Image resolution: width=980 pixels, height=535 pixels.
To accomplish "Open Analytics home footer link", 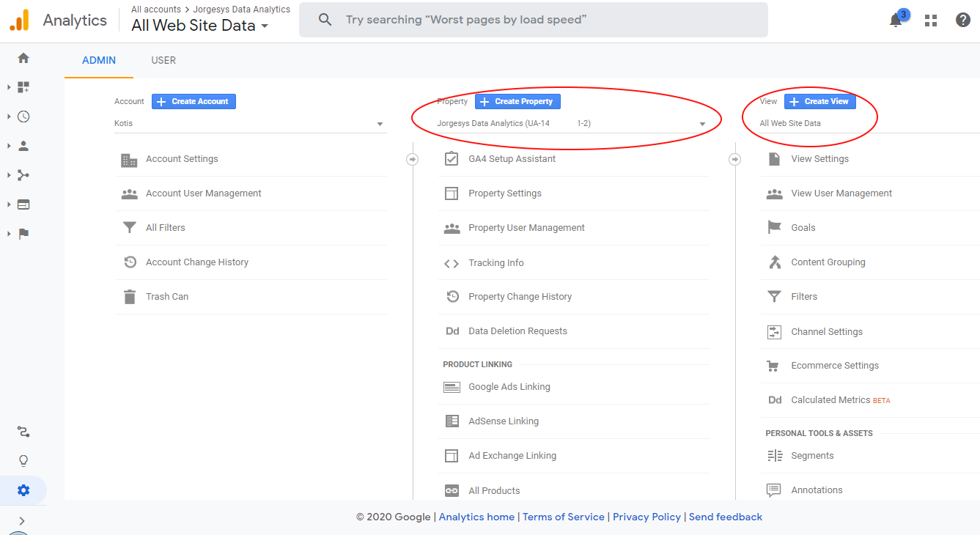I will (x=476, y=517).
